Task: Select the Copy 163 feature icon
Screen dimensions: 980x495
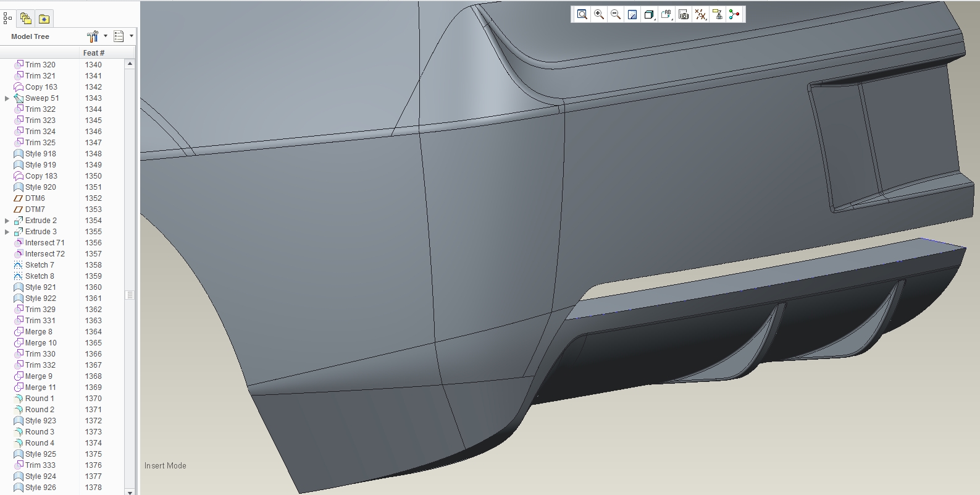Action: (19, 87)
